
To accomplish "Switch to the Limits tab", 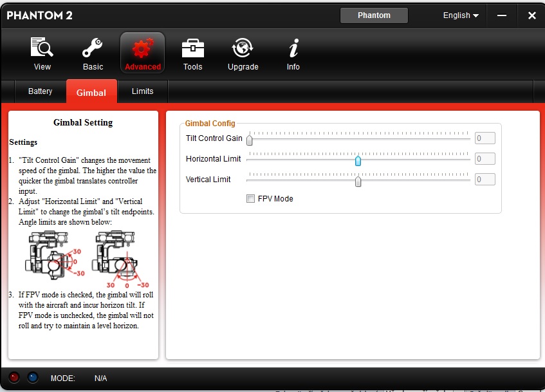I will point(142,91).
